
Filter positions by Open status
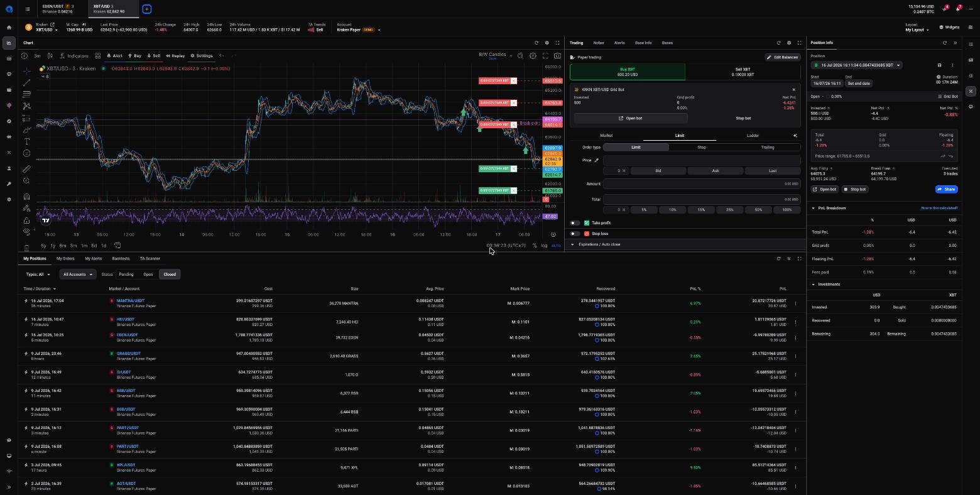[x=148, y=275]
